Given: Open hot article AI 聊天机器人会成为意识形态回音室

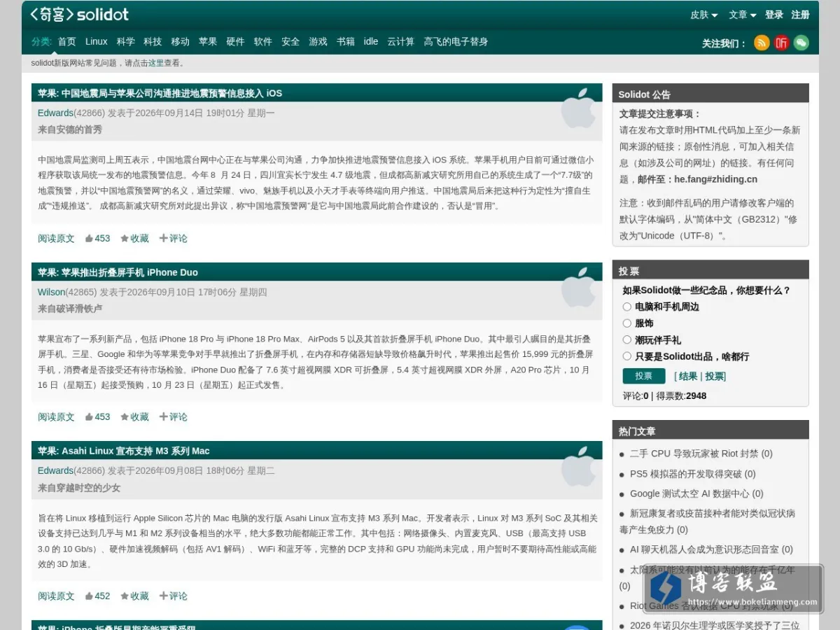Looking at the screenshot, I should click(x=704, y=549).
